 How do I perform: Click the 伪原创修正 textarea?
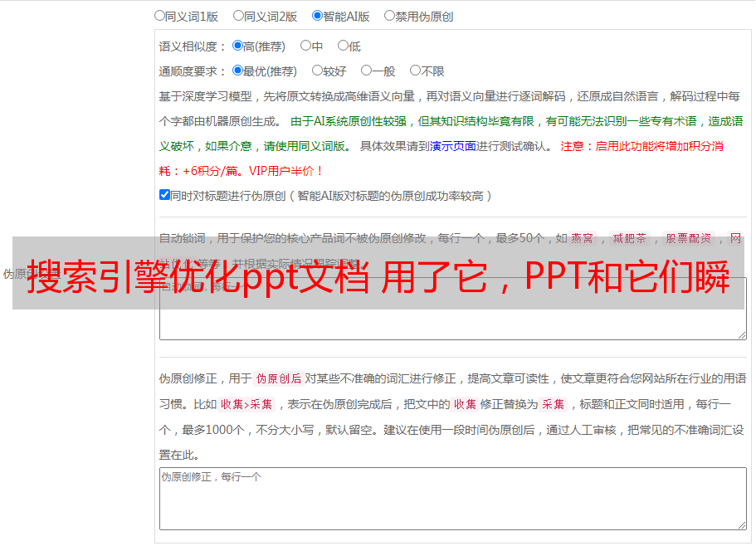(453, 499)
